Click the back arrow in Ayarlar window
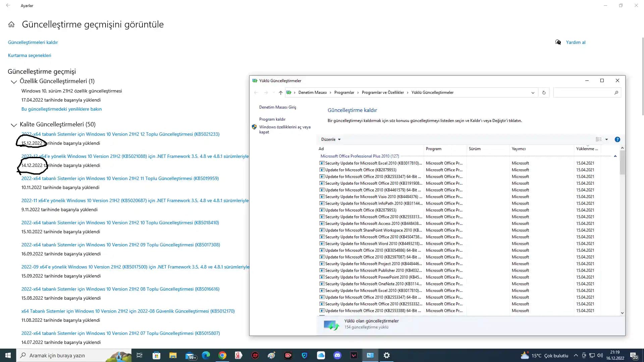 (x=8, y=5)
